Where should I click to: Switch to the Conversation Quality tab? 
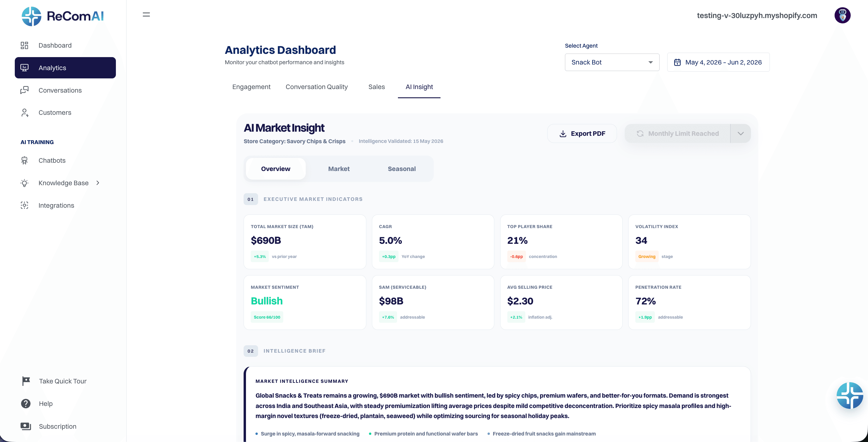tap(316, 87)
